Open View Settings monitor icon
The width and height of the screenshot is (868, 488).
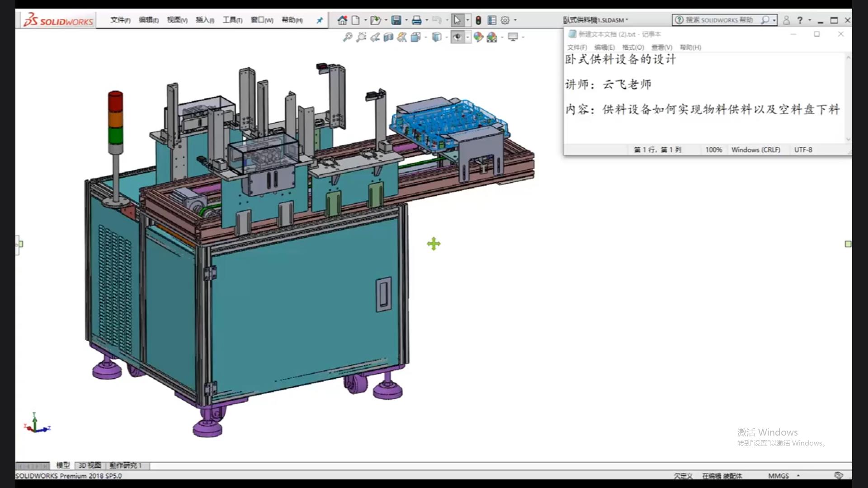513,37
